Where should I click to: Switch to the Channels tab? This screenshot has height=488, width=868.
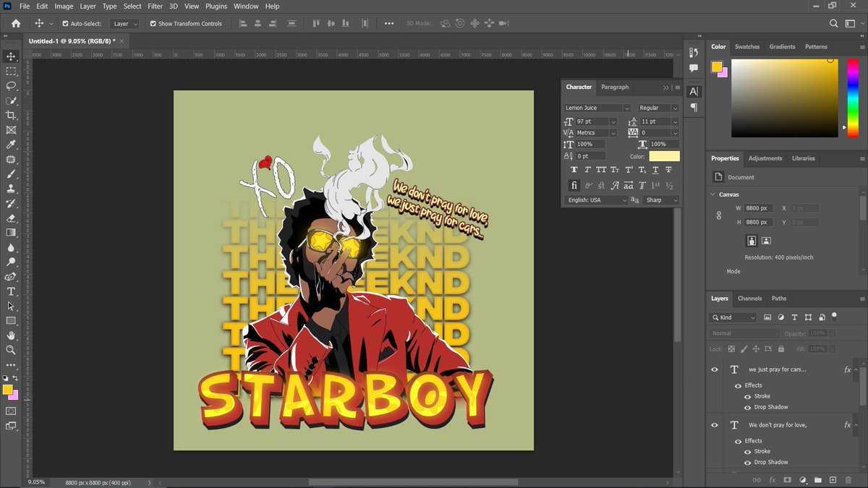point(750,298)
